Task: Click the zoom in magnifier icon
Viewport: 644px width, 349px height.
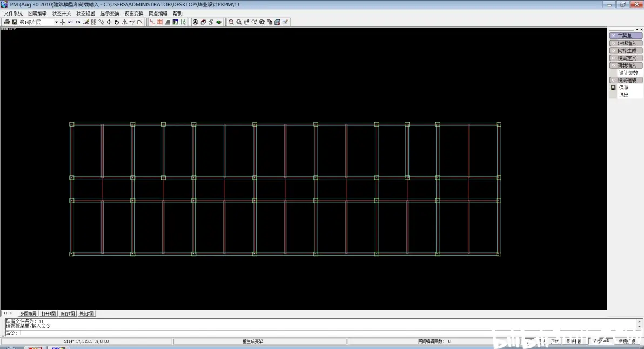Action: point(231,22)
